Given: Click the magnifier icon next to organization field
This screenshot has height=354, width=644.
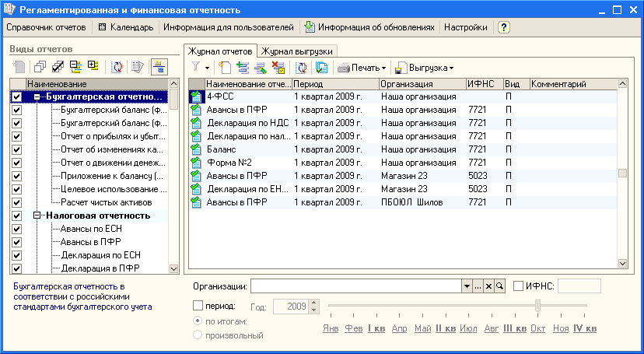Looking at the screenshot, I should 500,286.
